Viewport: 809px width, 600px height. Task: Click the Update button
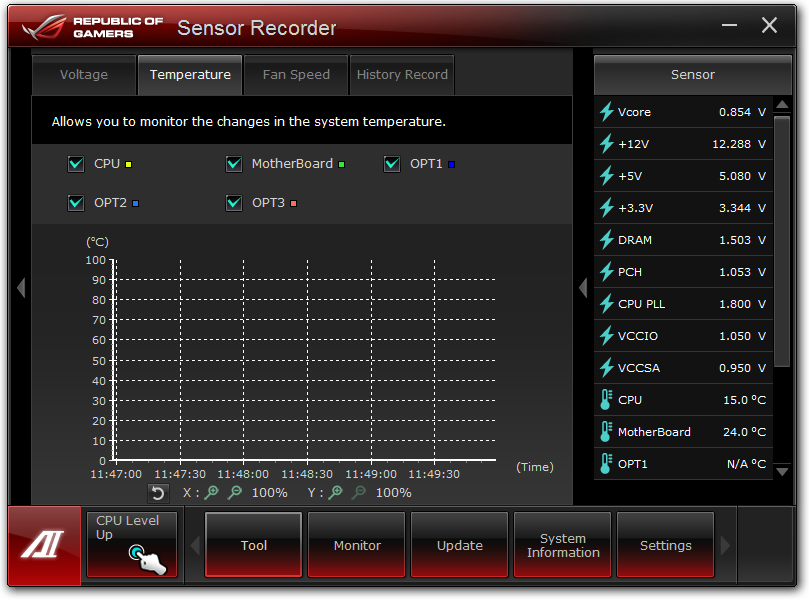459,545
